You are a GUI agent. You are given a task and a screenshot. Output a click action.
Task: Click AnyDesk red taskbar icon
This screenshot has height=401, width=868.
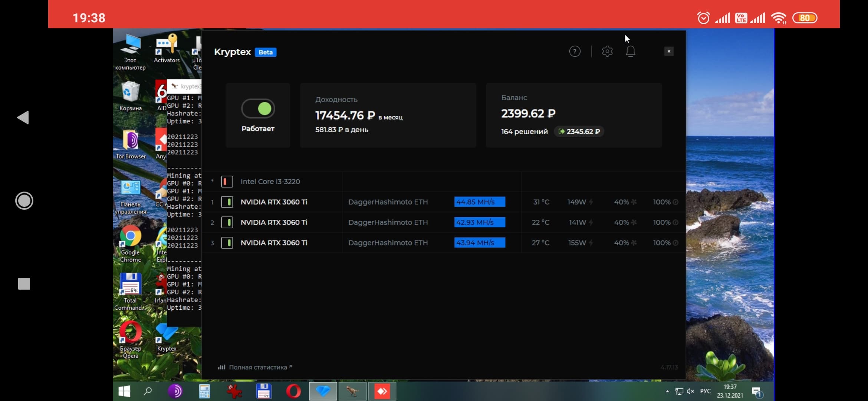pos(382,391)
